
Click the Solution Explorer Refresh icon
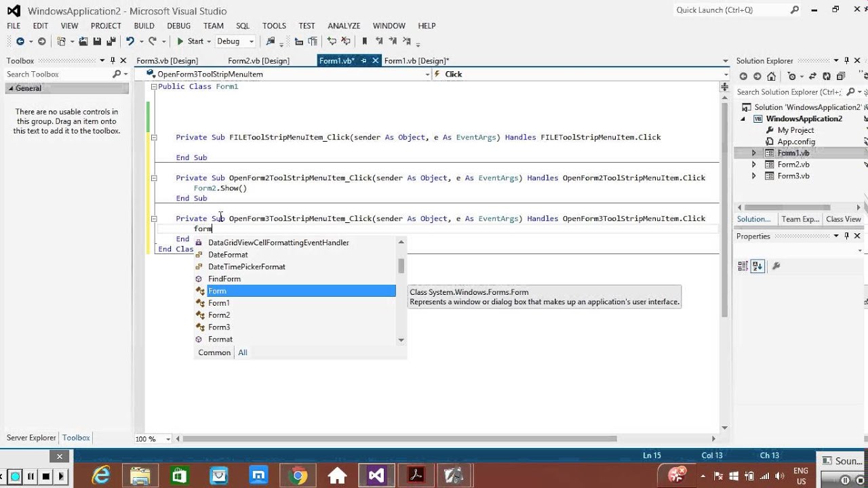(827, 77)
